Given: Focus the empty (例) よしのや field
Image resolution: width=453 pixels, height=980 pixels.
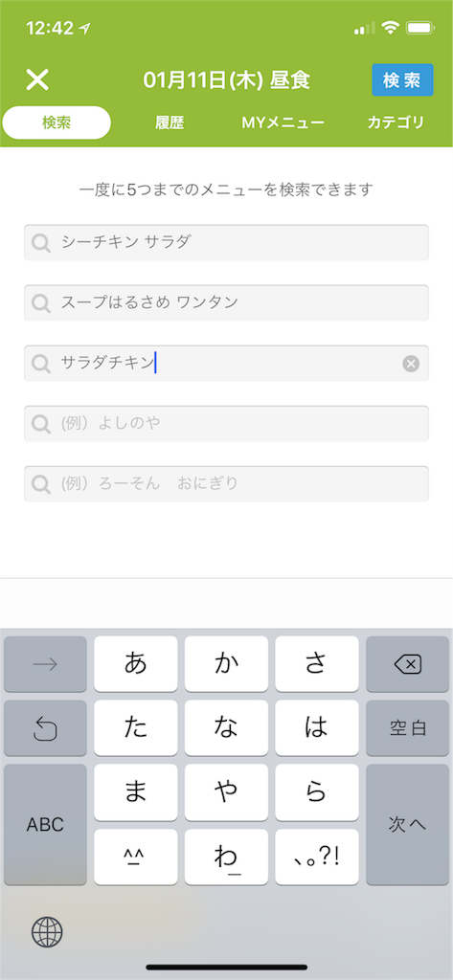Looking at the screenshot, I should pos(226,424).
